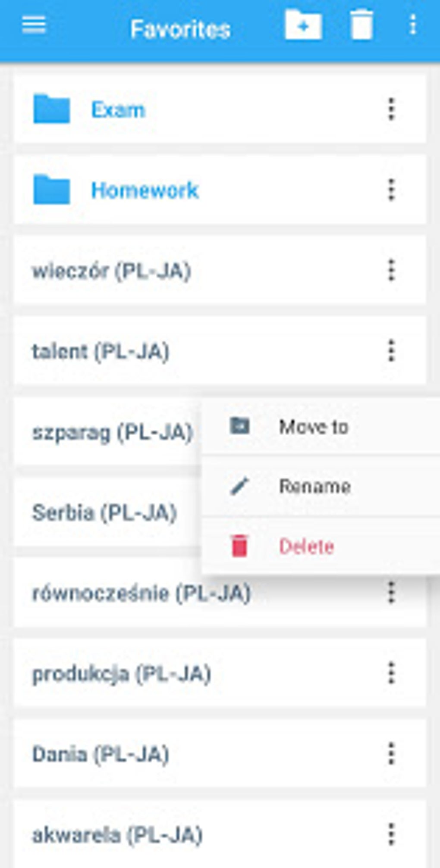Viewport: 440px width, 868px height.
Task: Open options for talent entry
Action: 391,351
